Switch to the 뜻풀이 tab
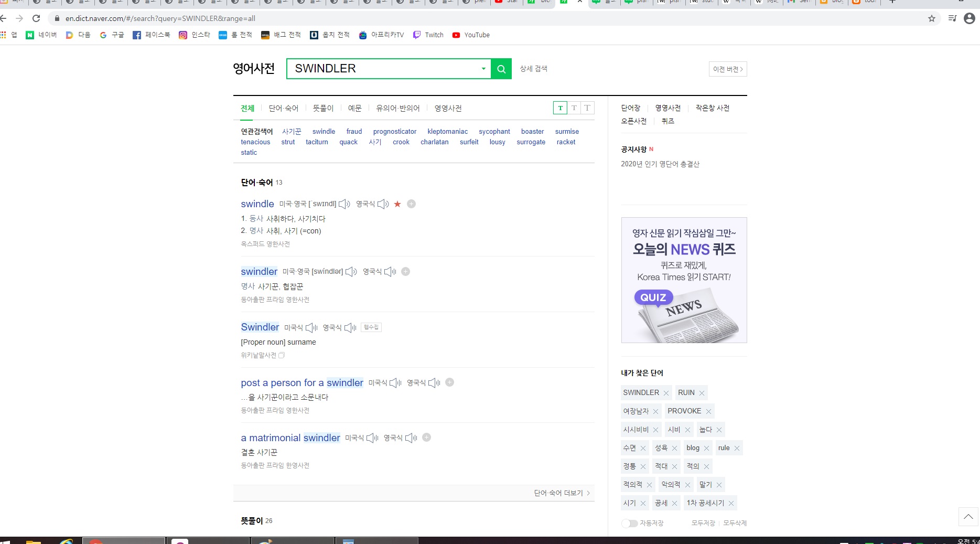This screenshot has width=980, height=544. click(323, 109)
